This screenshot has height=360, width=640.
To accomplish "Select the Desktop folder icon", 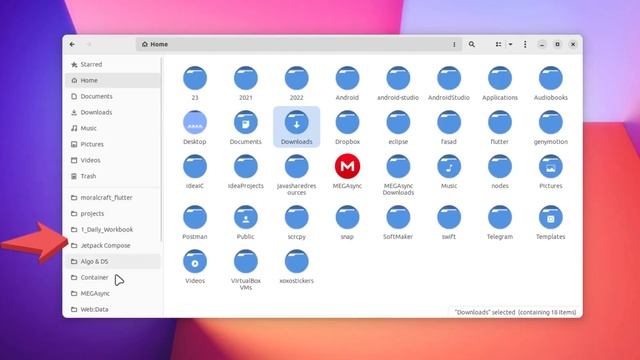I will tap(195, 122).
